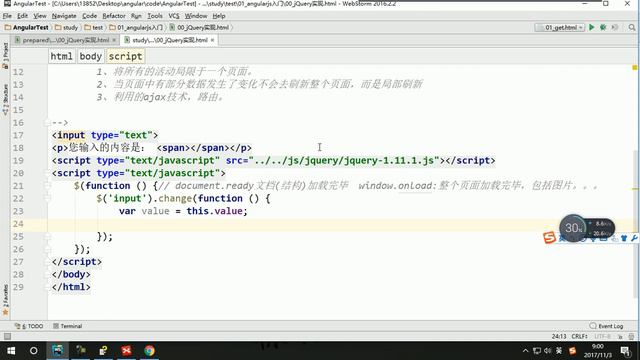
Task: Open the View menu
Action: pos(40,16)
